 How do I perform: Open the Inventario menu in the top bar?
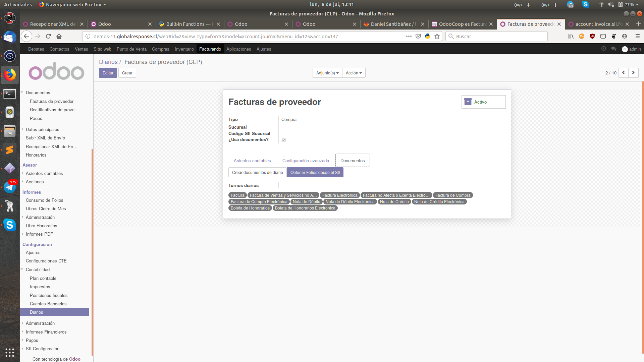click(x=184, y=49)
